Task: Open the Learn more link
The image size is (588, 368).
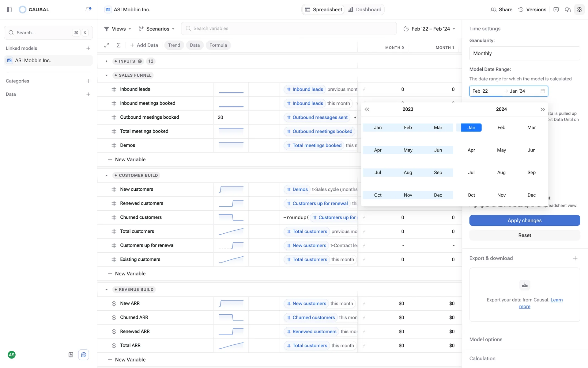Action: 556,300
